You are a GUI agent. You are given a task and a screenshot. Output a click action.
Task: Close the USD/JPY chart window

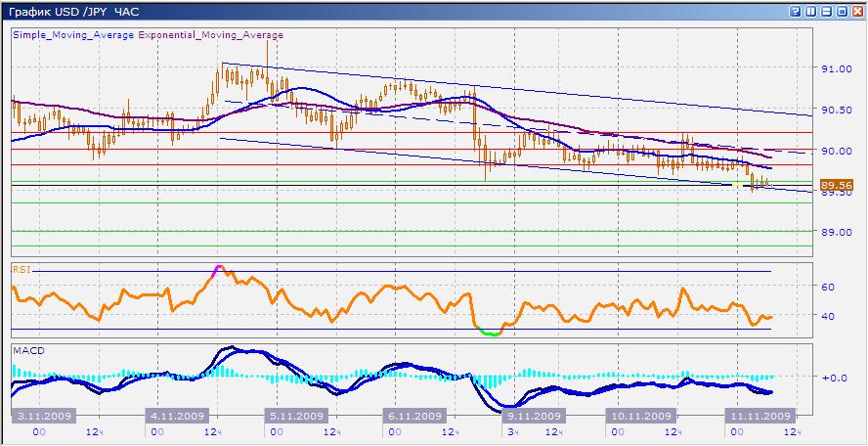(857, 10)
